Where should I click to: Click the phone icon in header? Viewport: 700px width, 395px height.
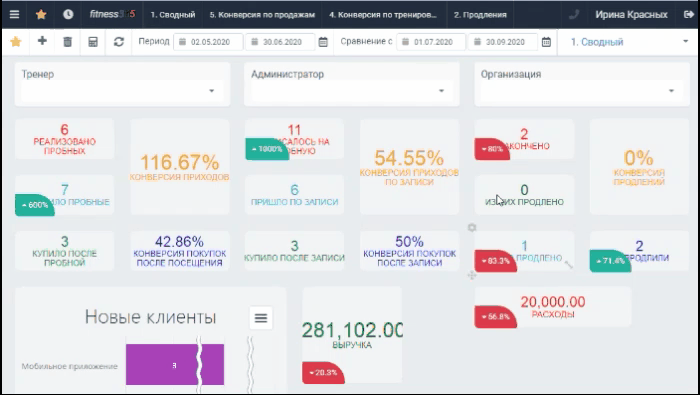(574, 14)
